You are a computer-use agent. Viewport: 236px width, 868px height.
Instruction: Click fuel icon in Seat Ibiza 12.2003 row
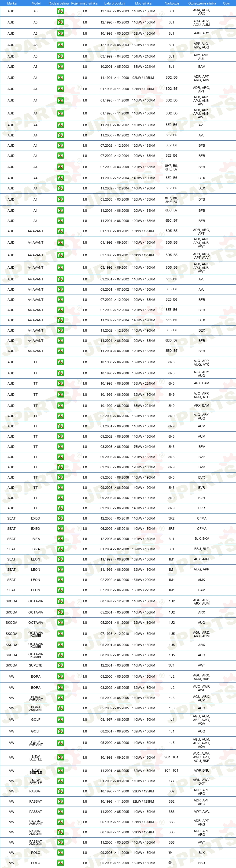click(x=60, y=539)
